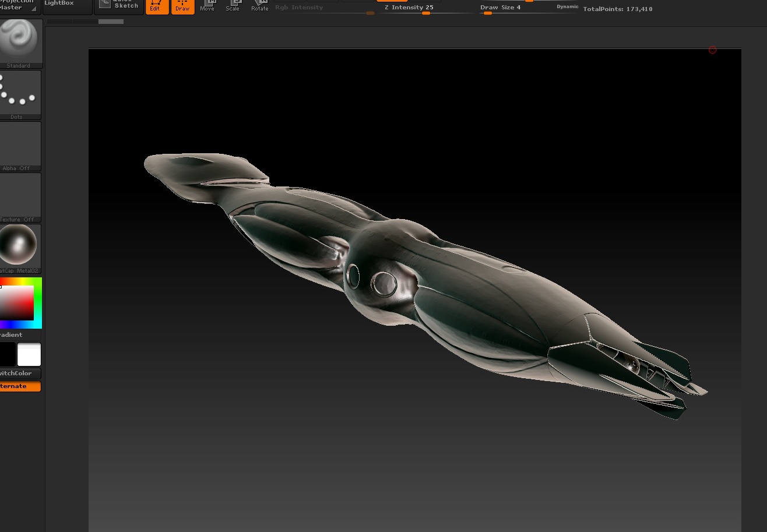Pick a color from the Gradient picker
This screenshot has height=532, width=767.
(20, 302)
